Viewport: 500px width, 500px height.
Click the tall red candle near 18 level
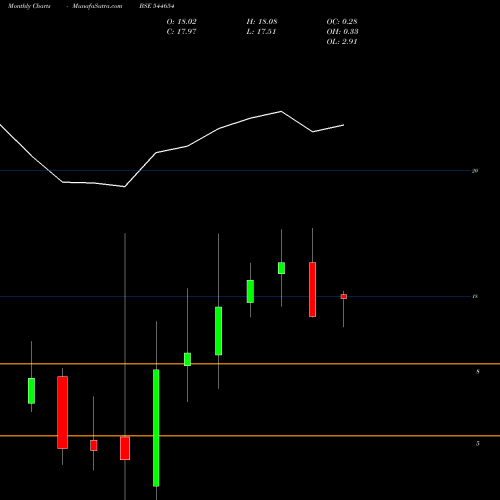pos(312,289)
